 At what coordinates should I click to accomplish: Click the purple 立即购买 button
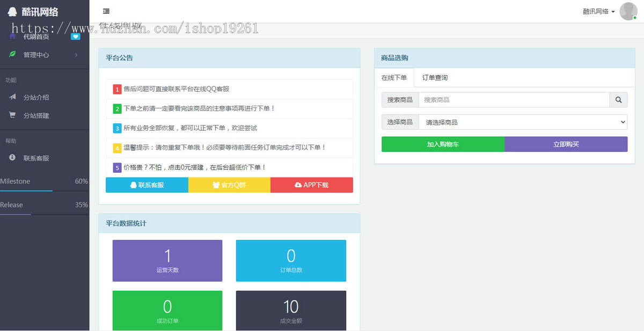coord(566,144)
